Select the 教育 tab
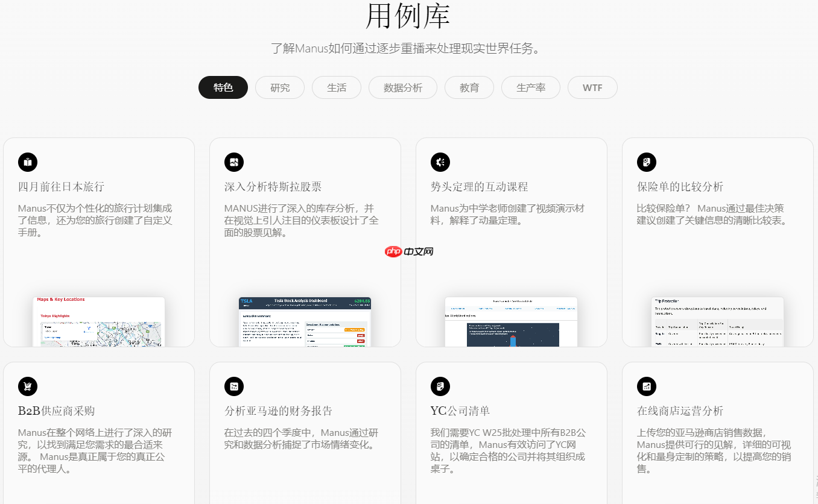The width and height of the screenshot is (818, 504). 469,87
